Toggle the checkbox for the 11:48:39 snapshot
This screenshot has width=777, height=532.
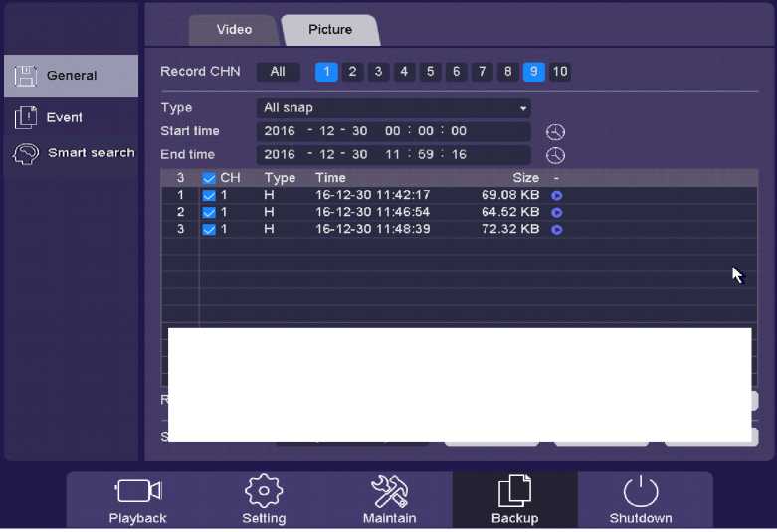(x=209, y=230)
